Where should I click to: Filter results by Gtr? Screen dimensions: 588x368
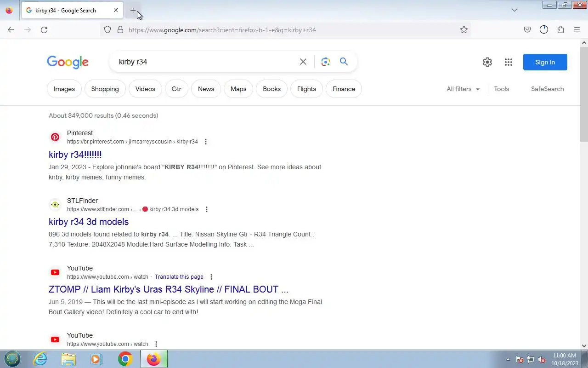176,89
